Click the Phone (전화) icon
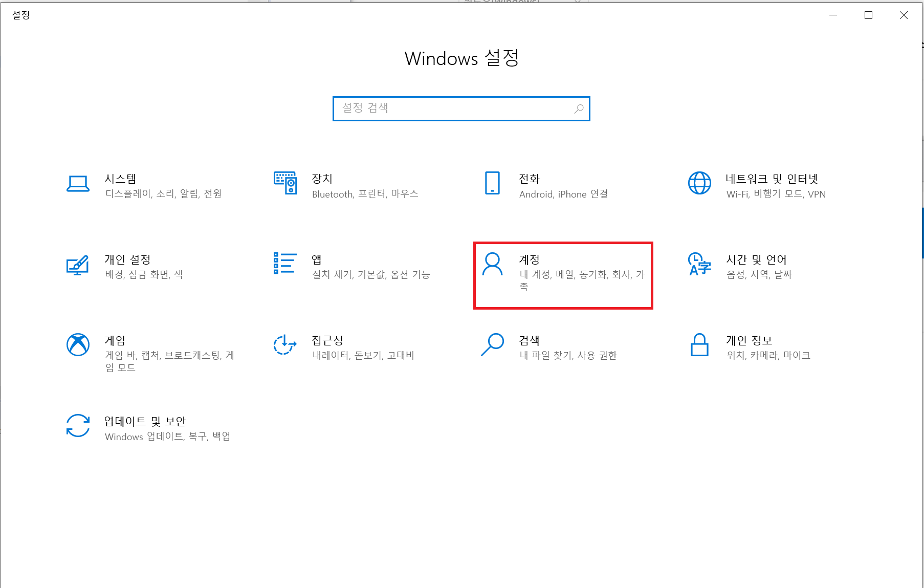 pos(492,183)
